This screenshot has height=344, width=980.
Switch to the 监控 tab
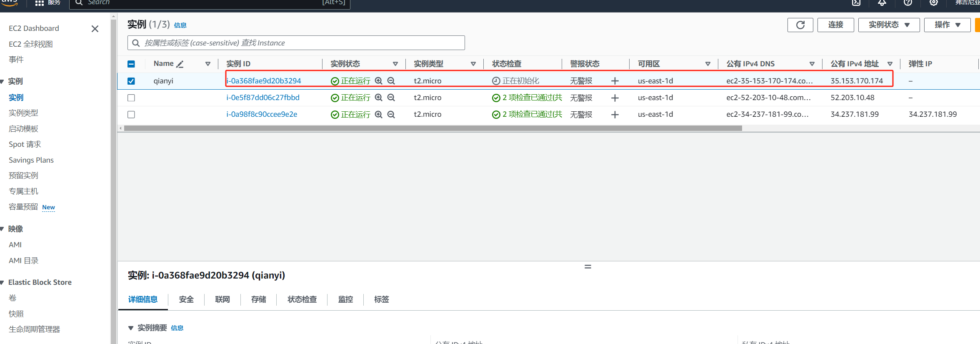[x=345, y=299]
